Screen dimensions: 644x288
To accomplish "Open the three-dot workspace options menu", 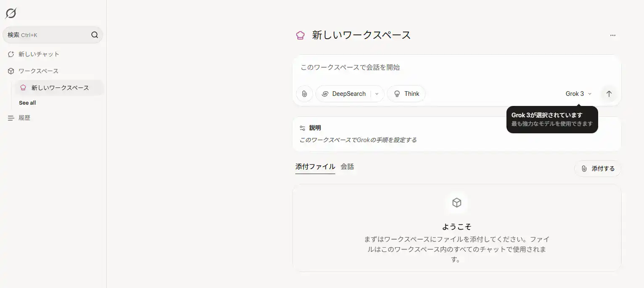I will (x=613, y=35).
